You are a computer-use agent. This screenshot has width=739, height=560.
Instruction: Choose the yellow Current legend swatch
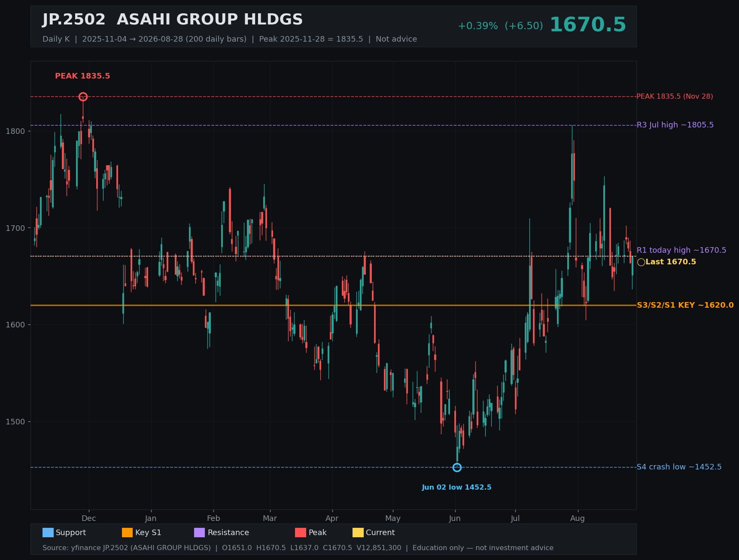pyautogui.click(x=358, y=533)
